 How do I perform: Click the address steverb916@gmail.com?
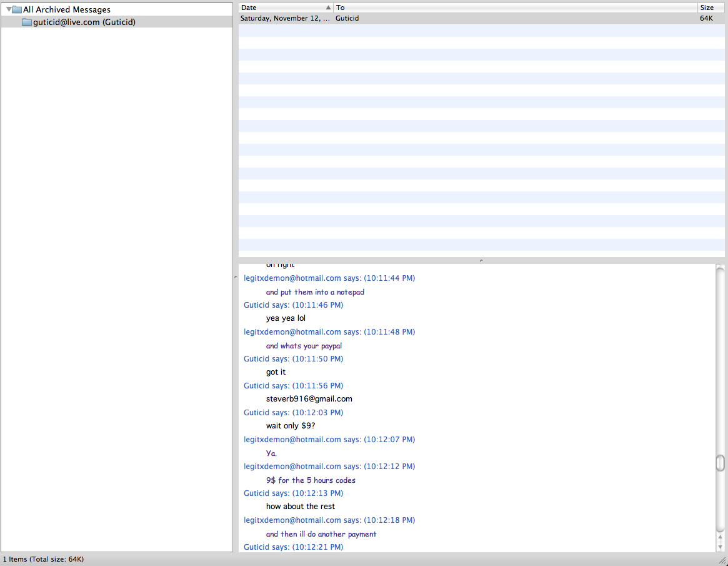[309, 399]
